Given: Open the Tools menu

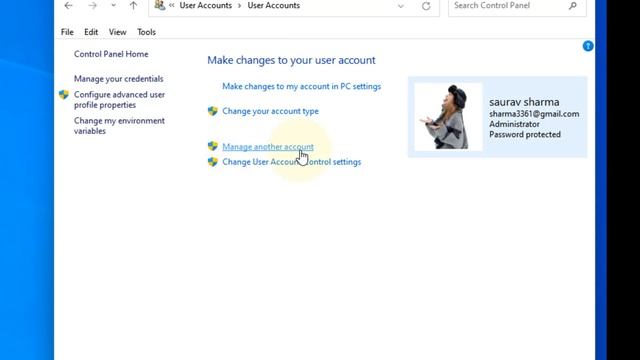Looking at the screenshot, I should pos(147,32).
